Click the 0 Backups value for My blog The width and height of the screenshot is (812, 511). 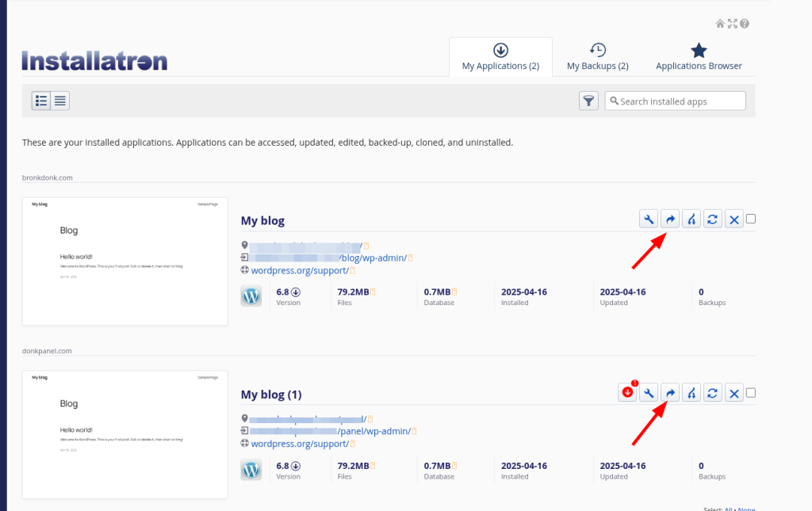point(701,292)
